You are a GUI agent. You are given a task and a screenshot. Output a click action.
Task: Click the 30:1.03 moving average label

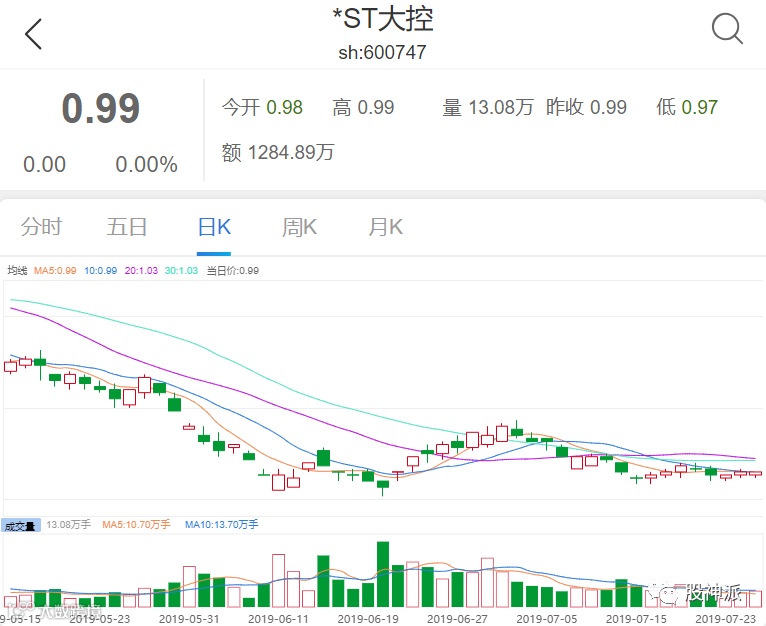pyautogui.click(x=181, y=270)
